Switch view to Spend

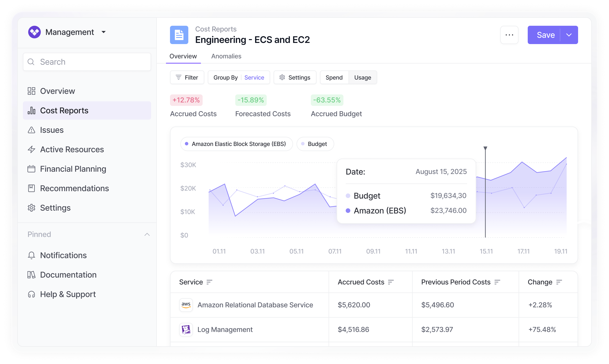coord(334,77)
